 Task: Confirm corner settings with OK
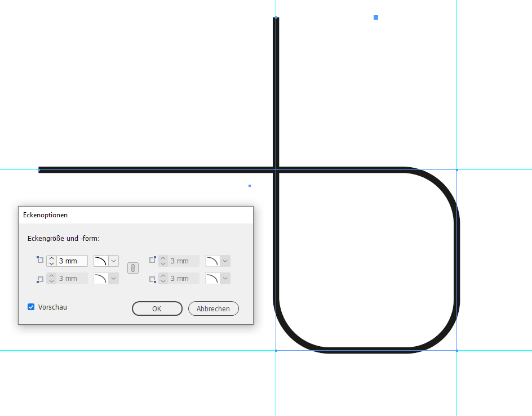click(x=157, y=308)
